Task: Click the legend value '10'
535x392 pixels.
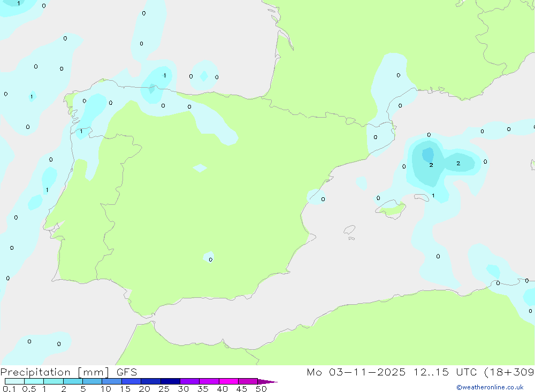Action: pos(106,389)
